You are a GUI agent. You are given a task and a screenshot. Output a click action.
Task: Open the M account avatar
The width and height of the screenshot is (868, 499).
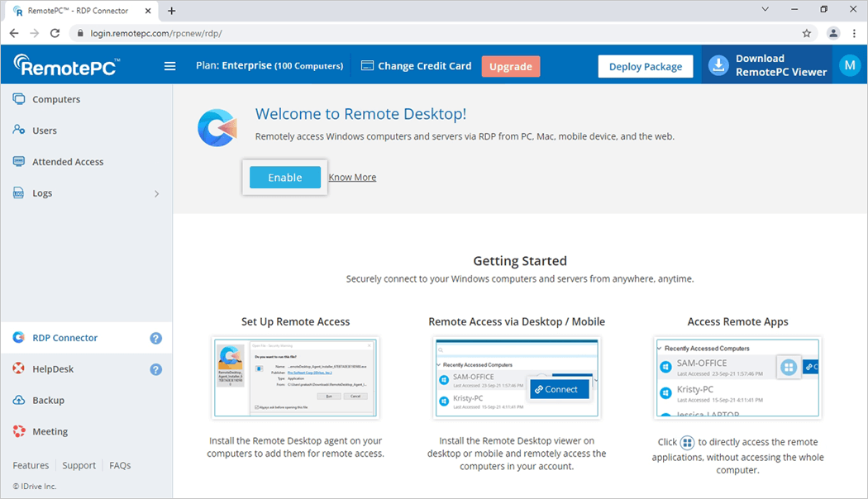(850, 65)
